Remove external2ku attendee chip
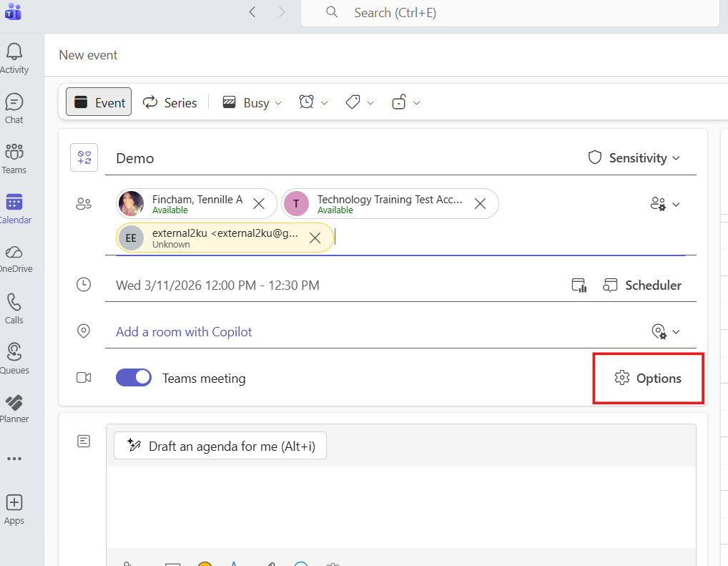This screenshot has height=566, width=728. point(315,238)
